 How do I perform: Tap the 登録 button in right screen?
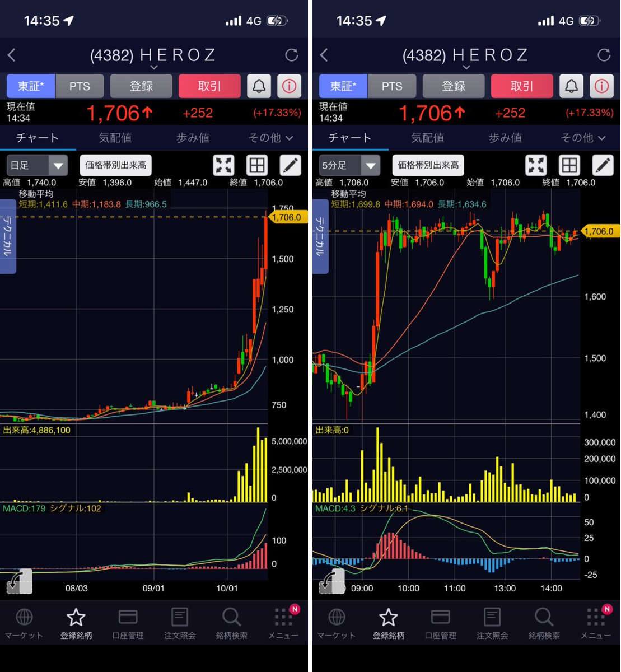[x=454, y=86]
